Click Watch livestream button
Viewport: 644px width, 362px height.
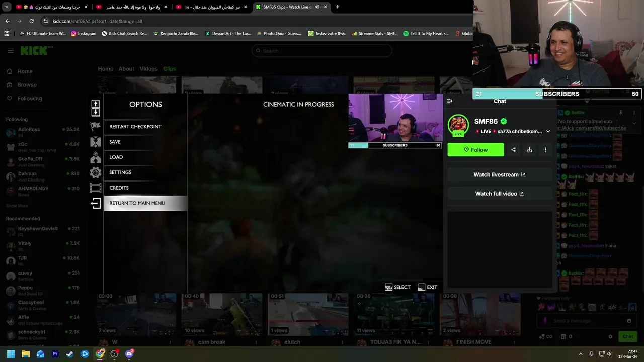(500, 175)
